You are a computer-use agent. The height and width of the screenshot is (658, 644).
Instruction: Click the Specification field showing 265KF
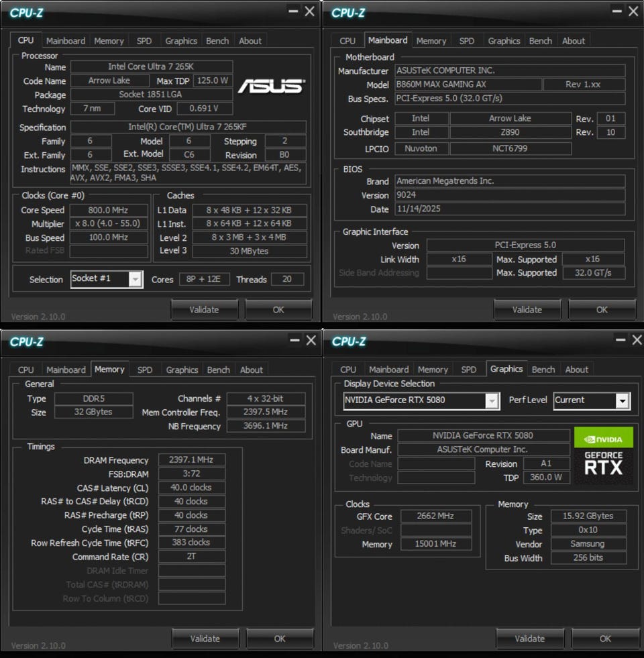click(188, 127)
